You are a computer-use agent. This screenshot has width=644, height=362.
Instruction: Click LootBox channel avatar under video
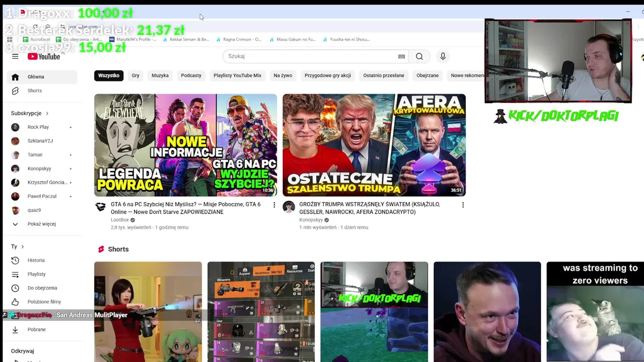[x=101, y=207]
